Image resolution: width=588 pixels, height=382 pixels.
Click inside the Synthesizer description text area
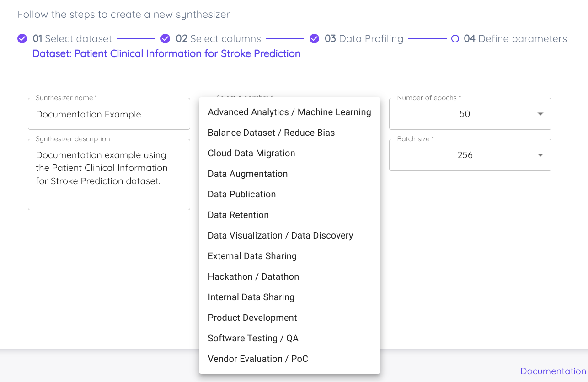[109, 175]
